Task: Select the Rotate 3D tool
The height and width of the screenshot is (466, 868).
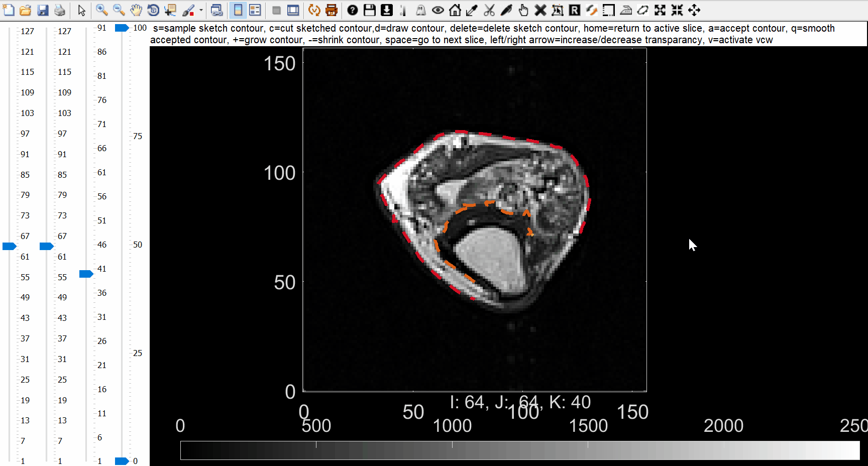Action: pos(153,10)
